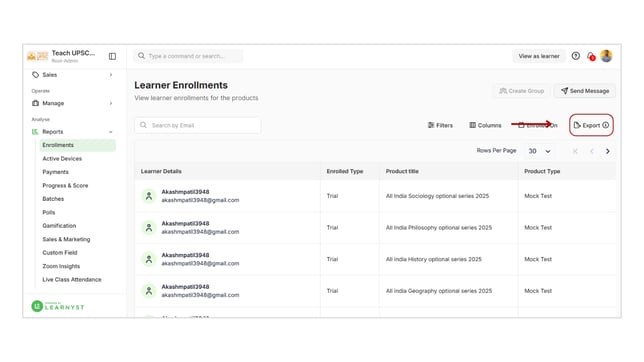This screenshot has width=644, height=362.
Task: Click the command search magnifier icon
Action: tap(141, 55)
